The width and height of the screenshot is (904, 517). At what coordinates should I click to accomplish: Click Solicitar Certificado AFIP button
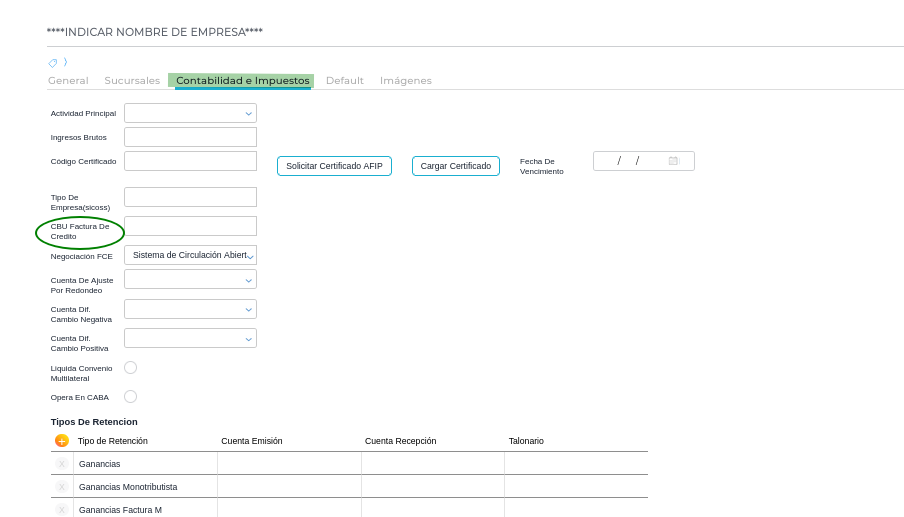[x=334, y=166]
